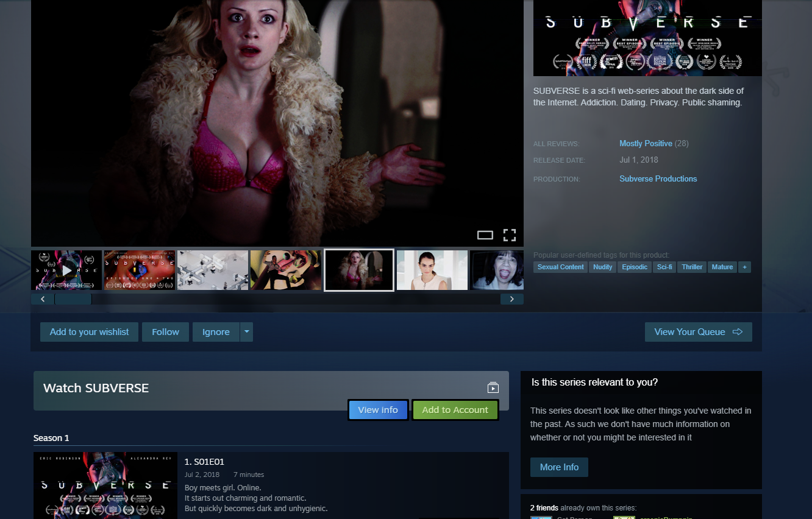Play the trailer video thumbnail
The image size is (812, 519).
click(x=66, y=270)
